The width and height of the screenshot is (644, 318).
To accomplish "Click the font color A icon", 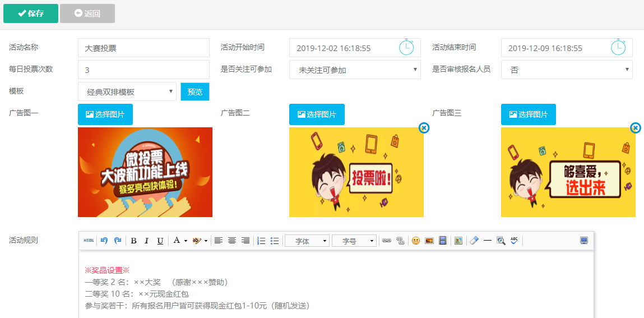I will coord(177,241).
